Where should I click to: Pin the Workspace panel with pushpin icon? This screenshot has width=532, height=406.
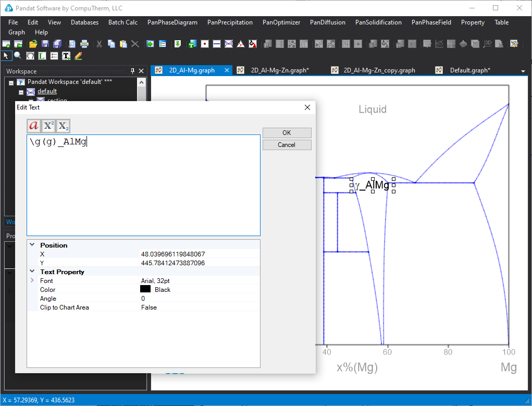pos(132,71)
